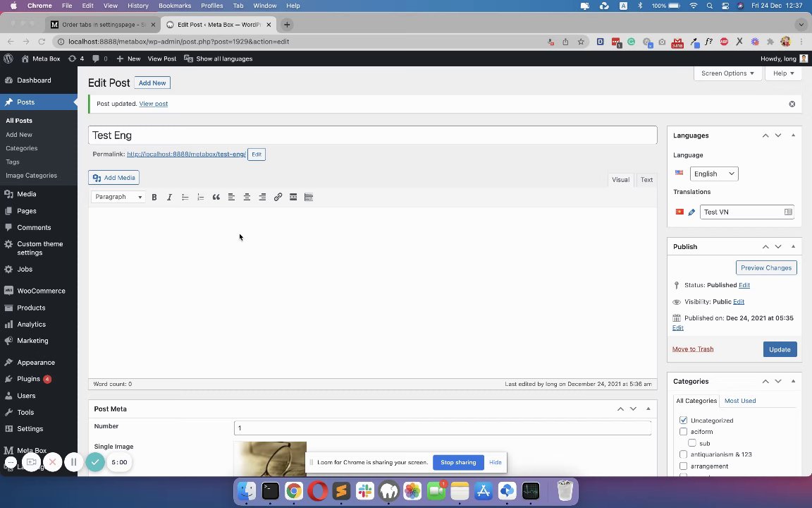This screenshot has height=508, width=812.
Task: Check the sub category
Action: click(692, 442)
